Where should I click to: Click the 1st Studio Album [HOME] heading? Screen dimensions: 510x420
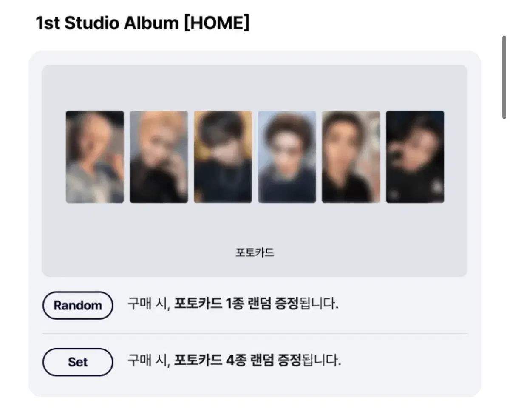[x=142, y=23]
